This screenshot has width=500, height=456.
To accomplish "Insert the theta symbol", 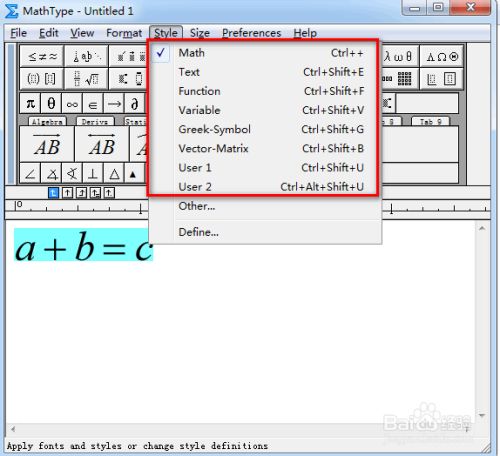I will pyautogui.click(x=51, y=104).
